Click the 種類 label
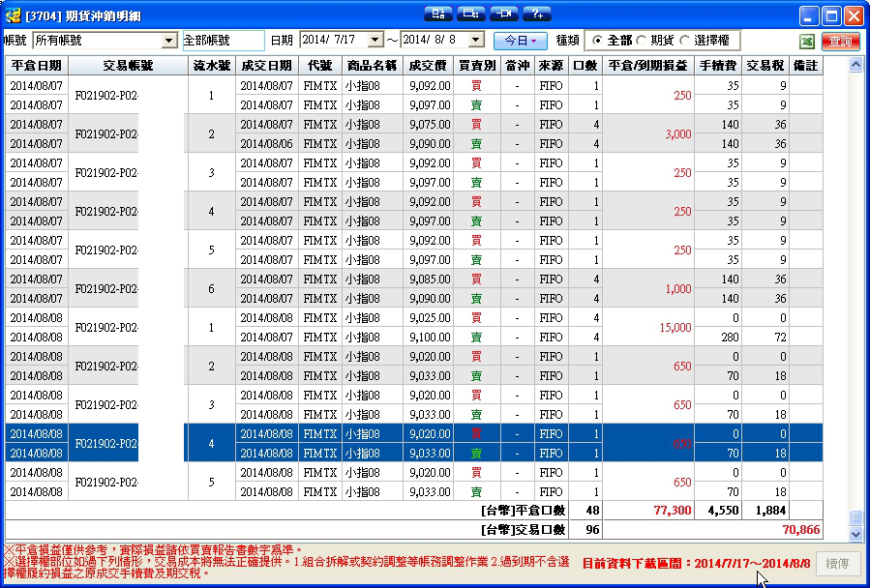This screenshot has width=870, height=588. pyautogui.click(x=568, y=41)
